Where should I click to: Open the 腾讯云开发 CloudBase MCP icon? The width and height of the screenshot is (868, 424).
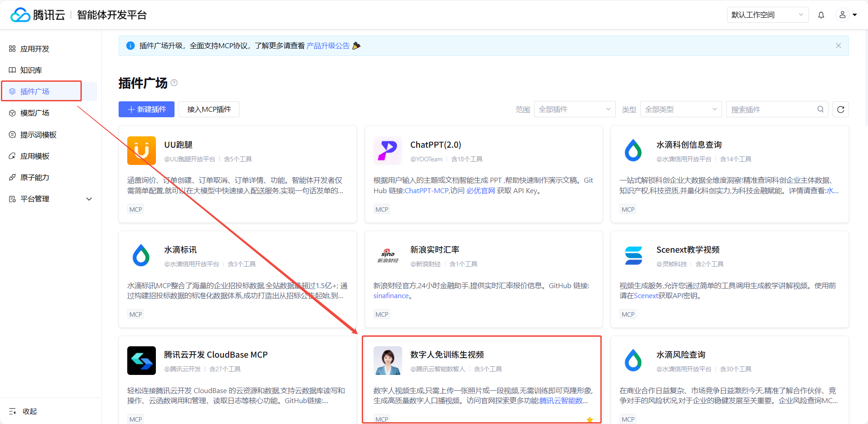[142, 360]
